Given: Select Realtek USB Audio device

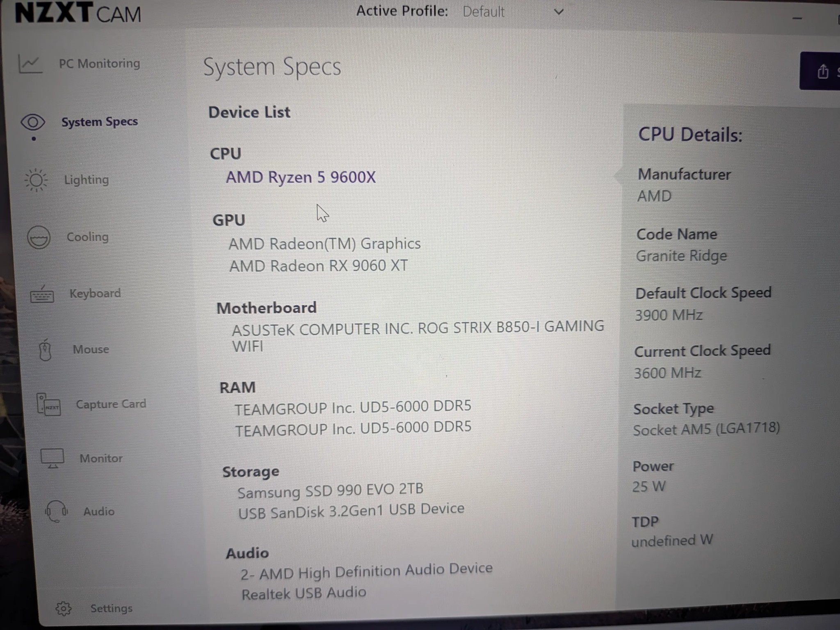Looking at the screenshot, I should (x=304, y=593).
